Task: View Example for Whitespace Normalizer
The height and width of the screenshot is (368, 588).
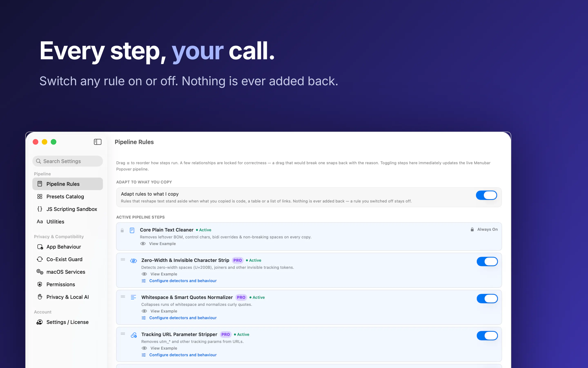Action: pyautogui.click(x=159, y=311)
